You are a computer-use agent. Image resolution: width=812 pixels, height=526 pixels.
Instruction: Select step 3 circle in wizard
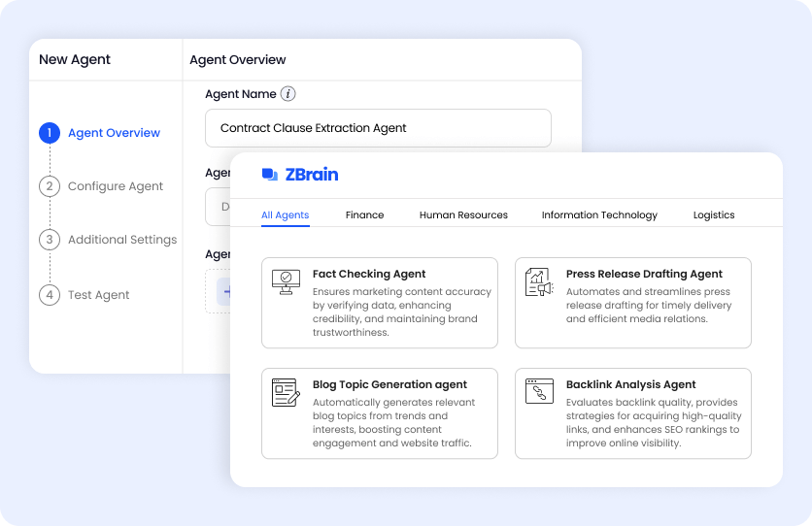(x=50, y=240)
